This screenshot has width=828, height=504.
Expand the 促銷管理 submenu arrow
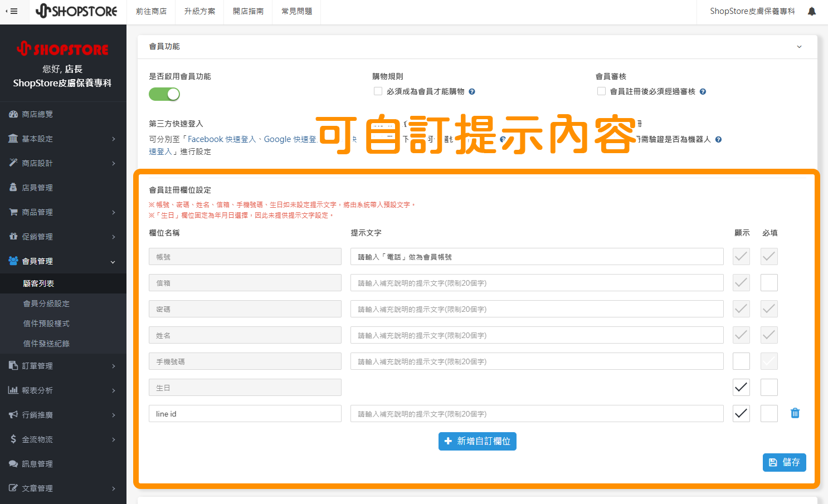click(x=114, y=237)
